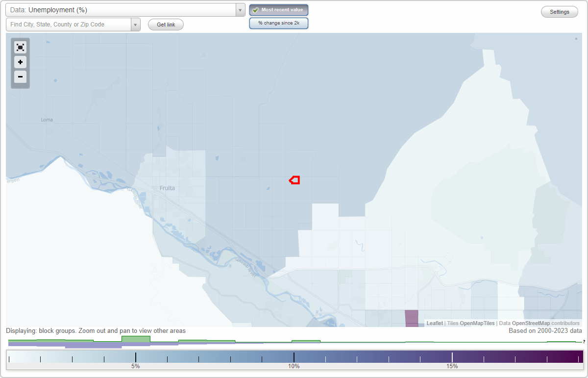The width and height of the screenshot is (588, 378).
Task: Click the Find City, State, County field
Action: coord(69,25)
